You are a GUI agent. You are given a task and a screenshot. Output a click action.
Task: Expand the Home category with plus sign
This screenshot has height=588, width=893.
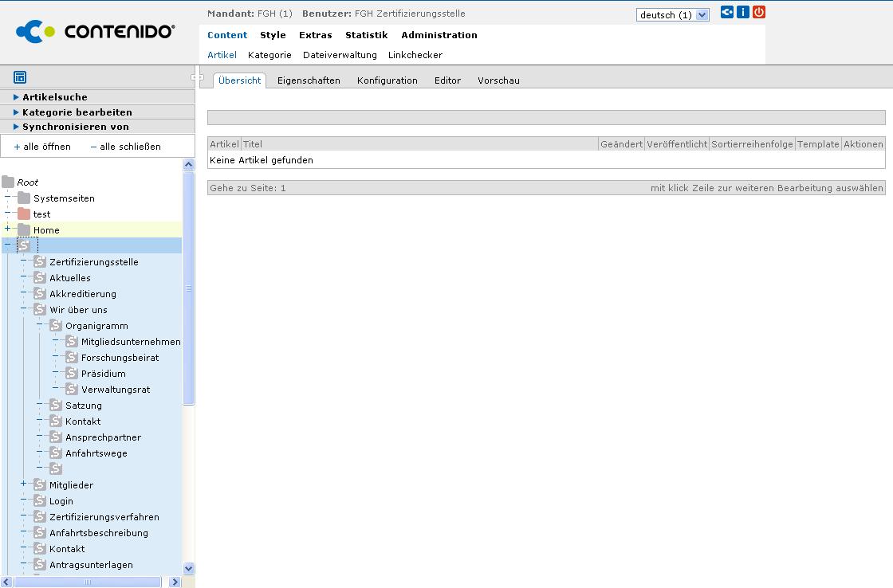(8, 229)
